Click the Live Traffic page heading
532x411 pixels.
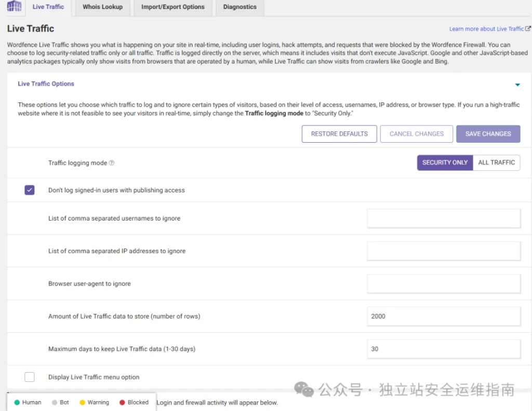pyautogui.click(x=31, y=29)
